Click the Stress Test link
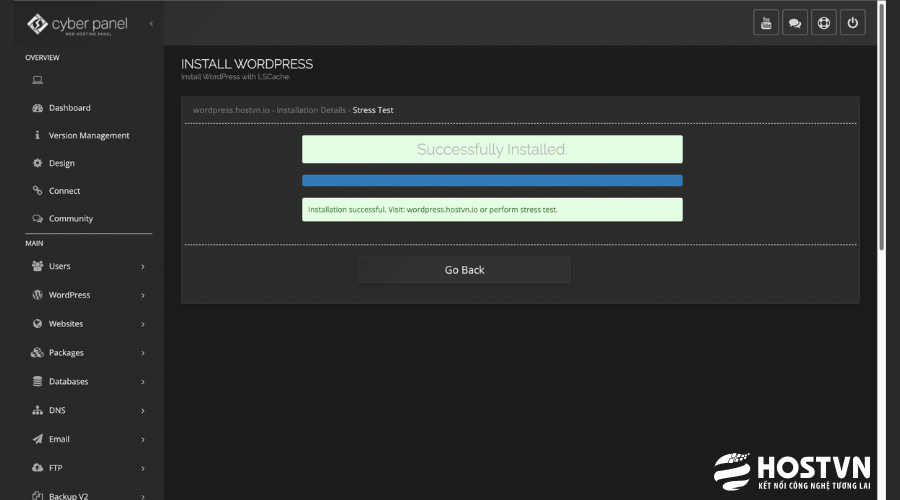 (373, 110)
